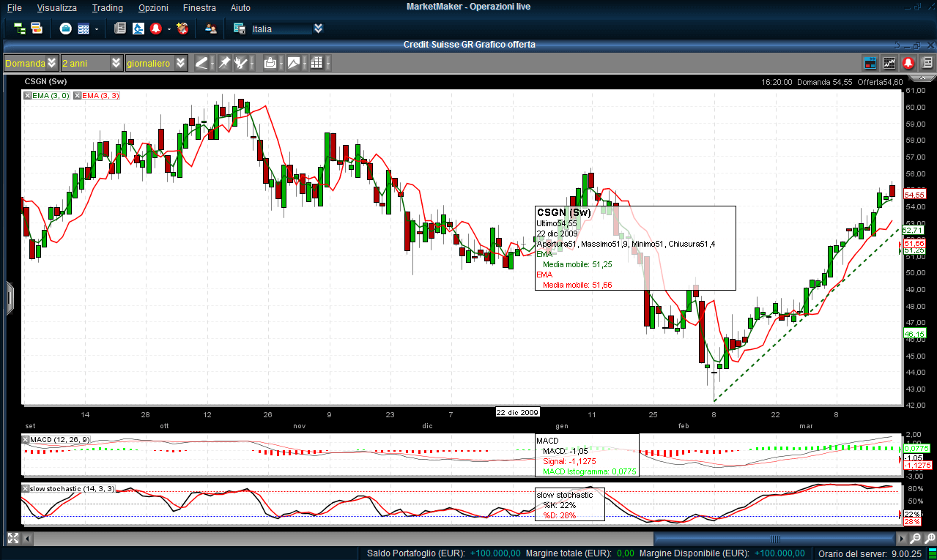Open the chart type line-graph icon in the right toolbar
937x560 pixels.
point(889,63)
